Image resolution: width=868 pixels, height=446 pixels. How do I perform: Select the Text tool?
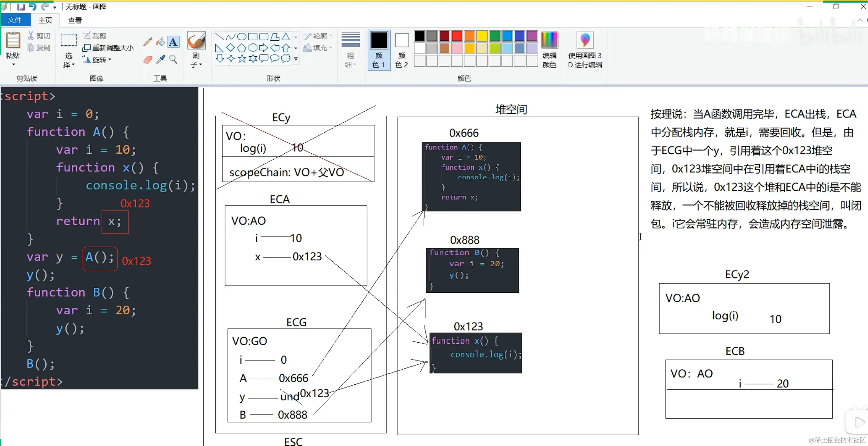pos(173,42)
